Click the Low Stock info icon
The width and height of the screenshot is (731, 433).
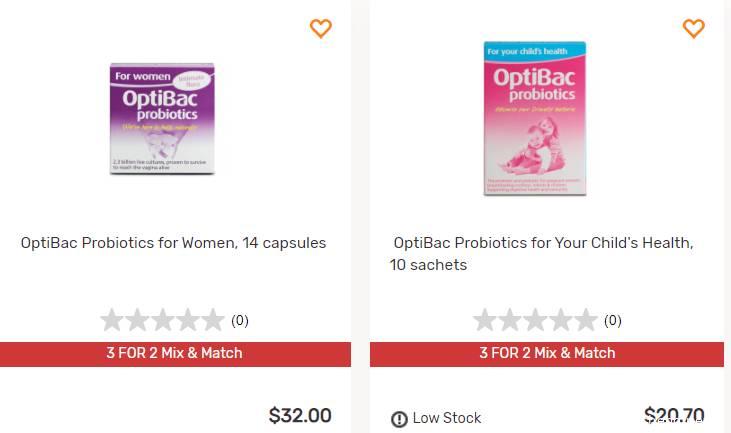pyautogui.click(x=399, y=419)
